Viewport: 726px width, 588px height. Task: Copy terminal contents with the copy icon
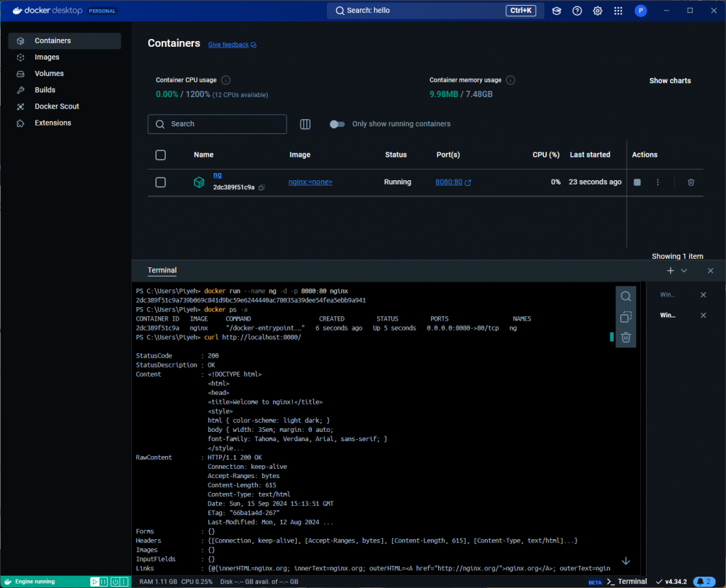(x=625, y=317)
